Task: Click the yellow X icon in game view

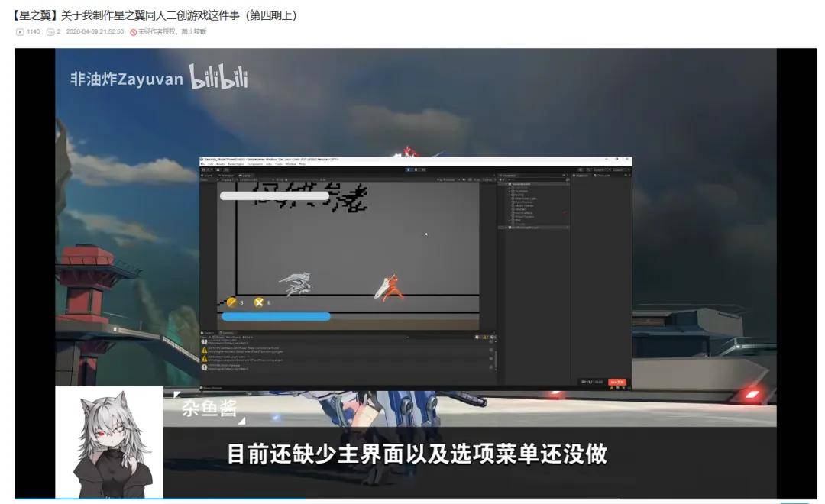Action: [x=259, y=302]
